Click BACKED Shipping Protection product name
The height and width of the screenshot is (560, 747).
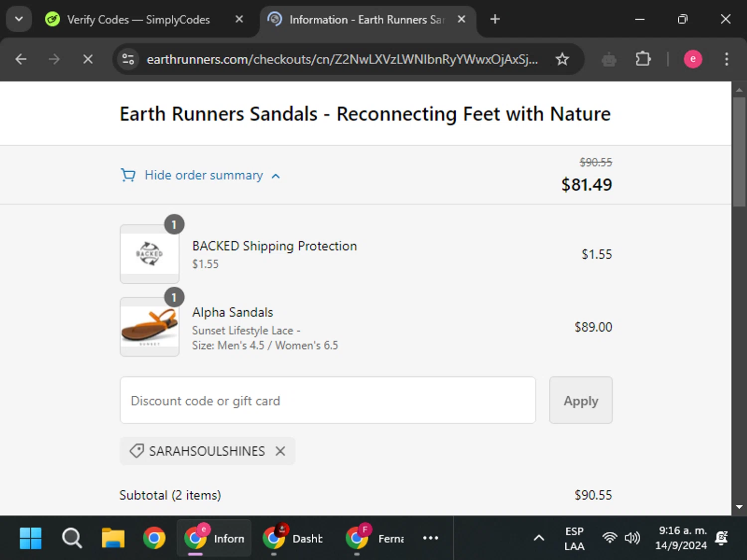[274, 246]
